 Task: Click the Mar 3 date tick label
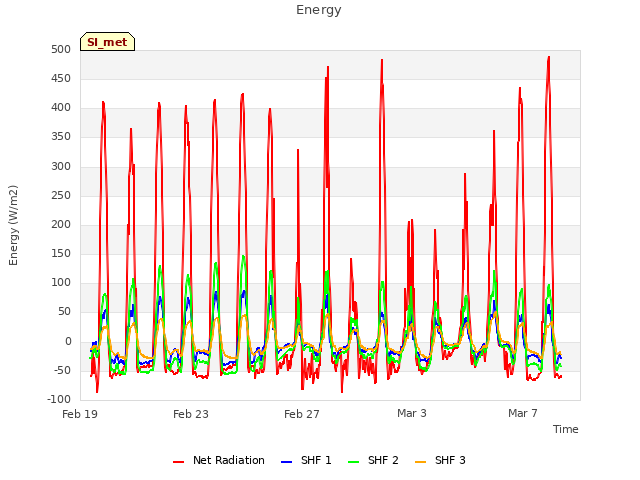(x=412, y=413)
